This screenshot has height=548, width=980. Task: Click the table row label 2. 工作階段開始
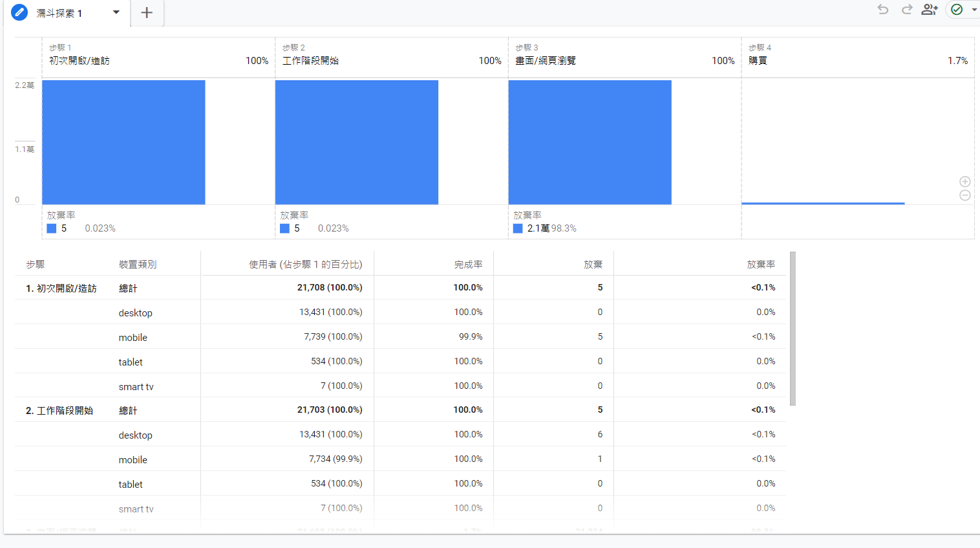[x=59, y=410]
